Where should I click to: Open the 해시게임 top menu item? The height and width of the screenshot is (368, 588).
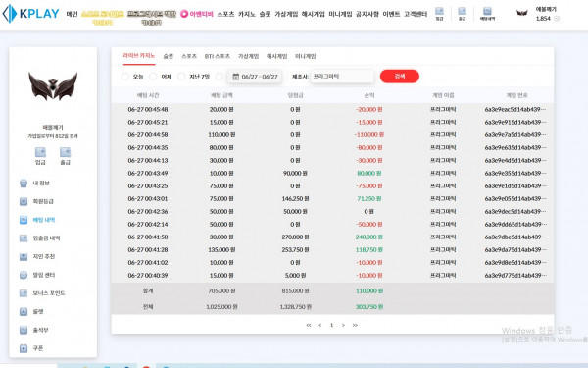314,14
